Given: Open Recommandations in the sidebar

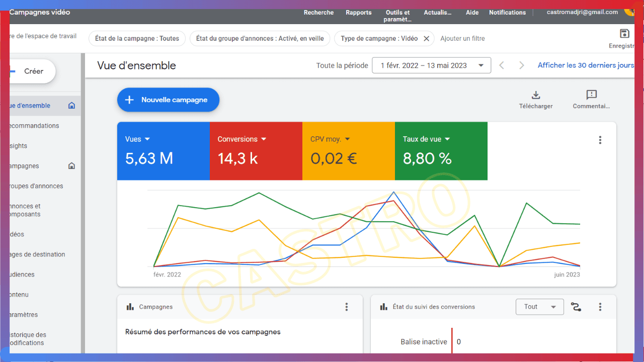Looking at the screenshot, I should click(34, 126).
